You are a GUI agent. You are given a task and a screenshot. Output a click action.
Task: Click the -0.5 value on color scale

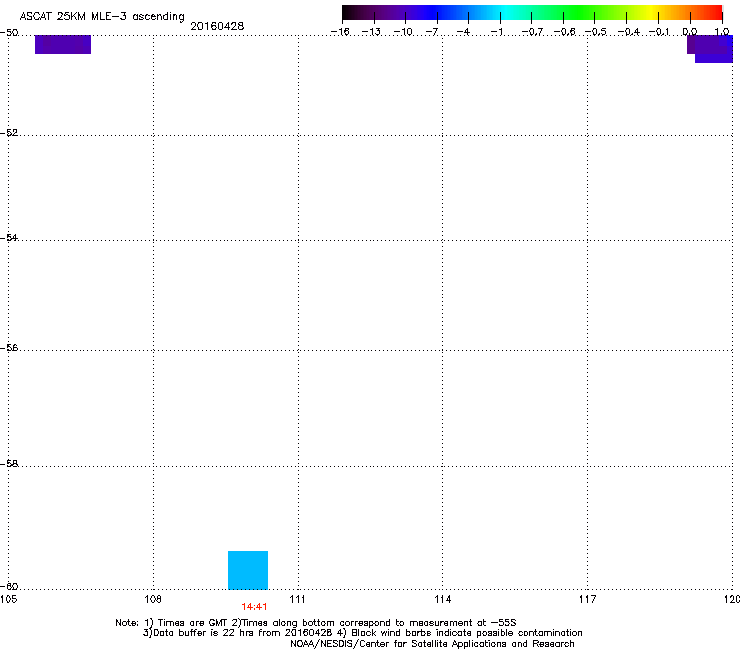pos(596,32)
